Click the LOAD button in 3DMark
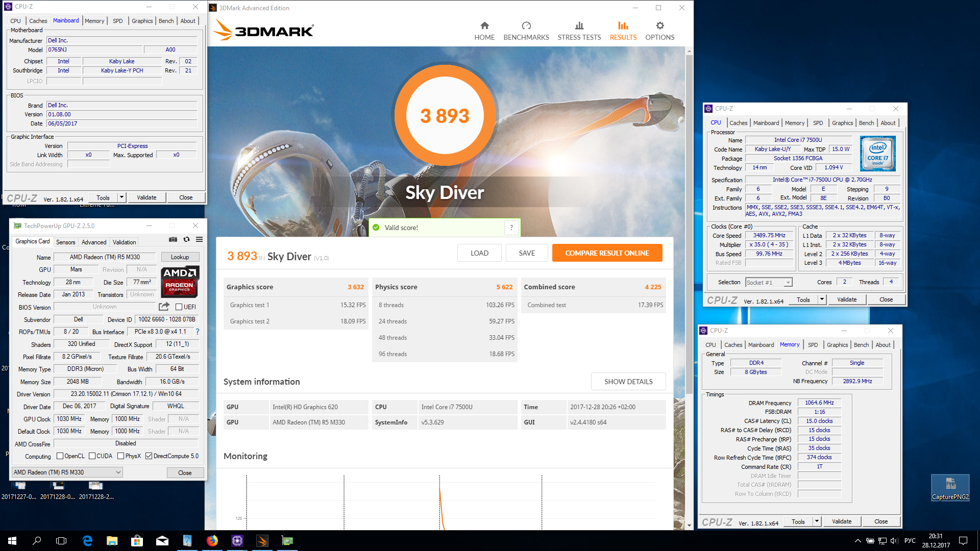980x551 pixels. pyautogui.click(x=479, y=253)
